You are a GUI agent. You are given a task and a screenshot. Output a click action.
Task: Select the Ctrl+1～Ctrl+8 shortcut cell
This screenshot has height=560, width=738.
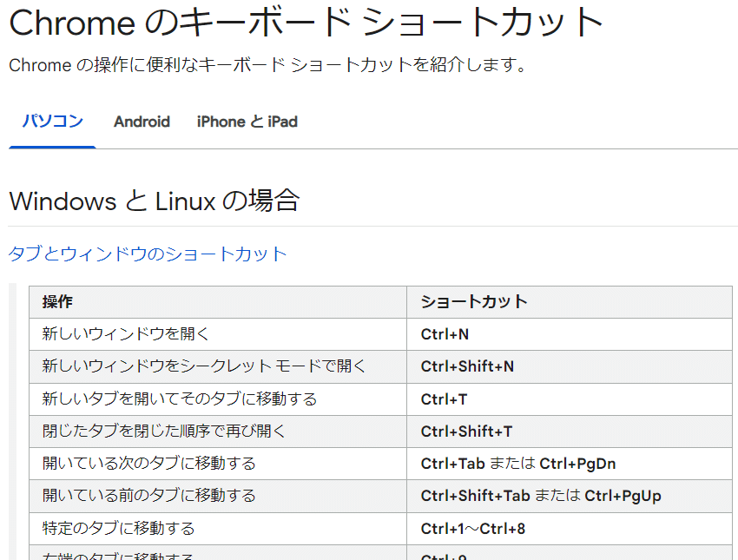570,529
